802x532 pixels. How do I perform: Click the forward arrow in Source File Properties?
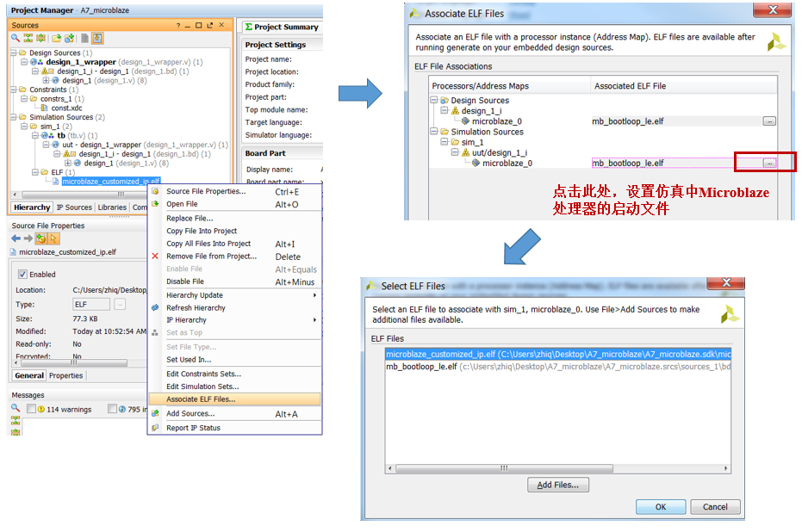28,238
